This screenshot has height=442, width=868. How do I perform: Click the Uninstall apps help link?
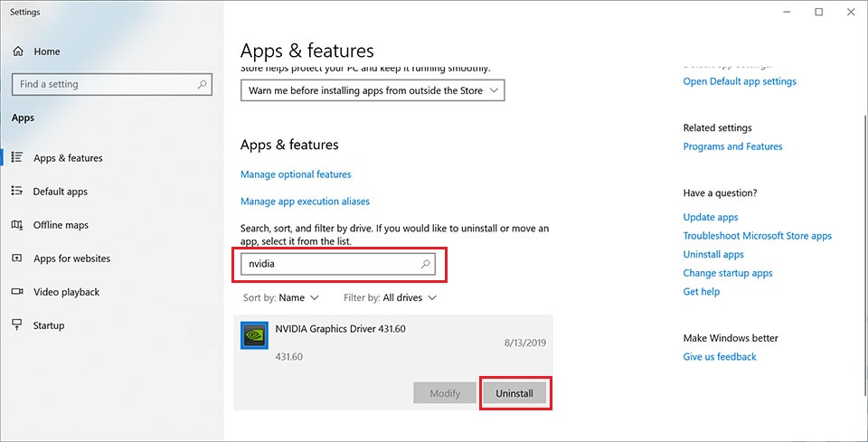(x=713, y=255)
